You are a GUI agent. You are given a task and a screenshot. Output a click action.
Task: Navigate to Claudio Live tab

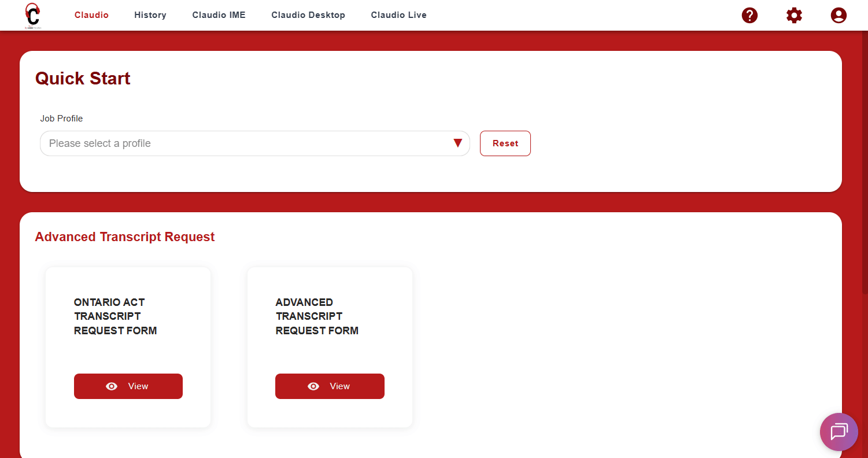pyautogui.click(x=398, y=15)
